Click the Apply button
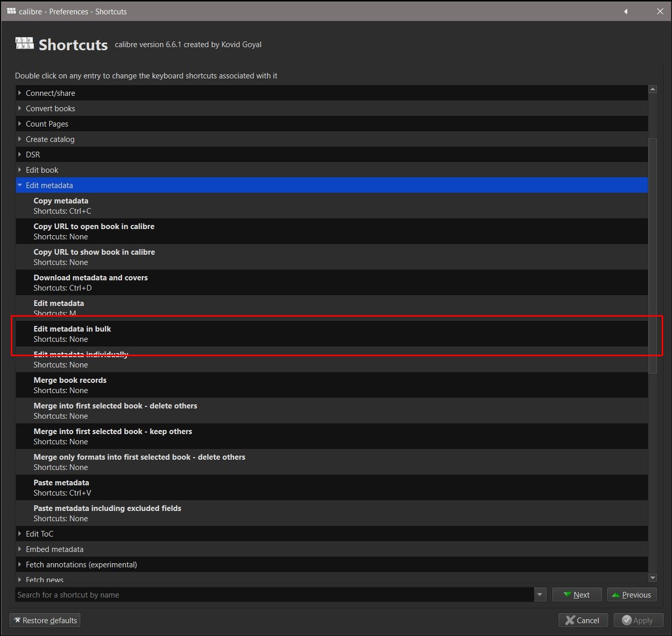672x636 pixels. click(638, 620)
